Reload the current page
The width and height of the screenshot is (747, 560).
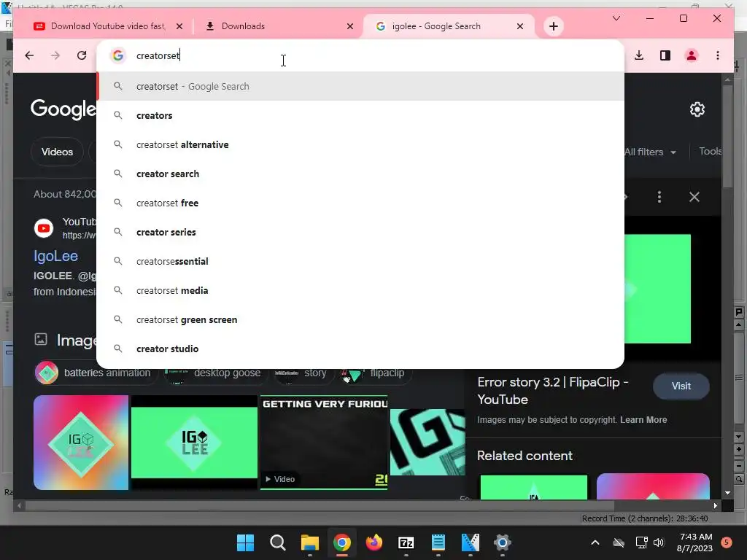82,55
